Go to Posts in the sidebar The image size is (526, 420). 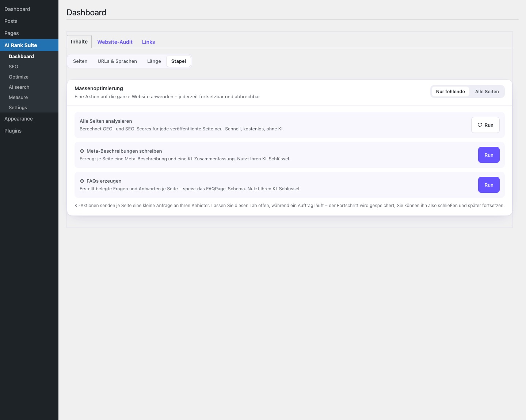coord(29,21)
